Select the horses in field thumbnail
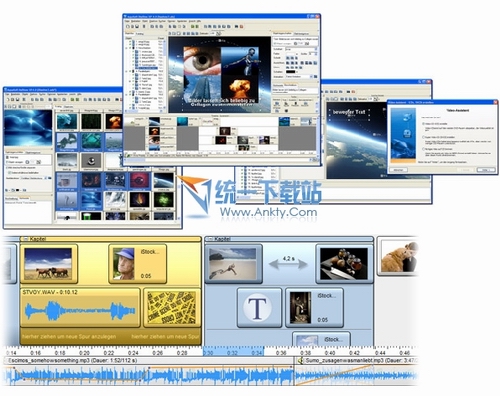This screenshot has height=396, width=500. pyautogui.click(x=48, y=263)
